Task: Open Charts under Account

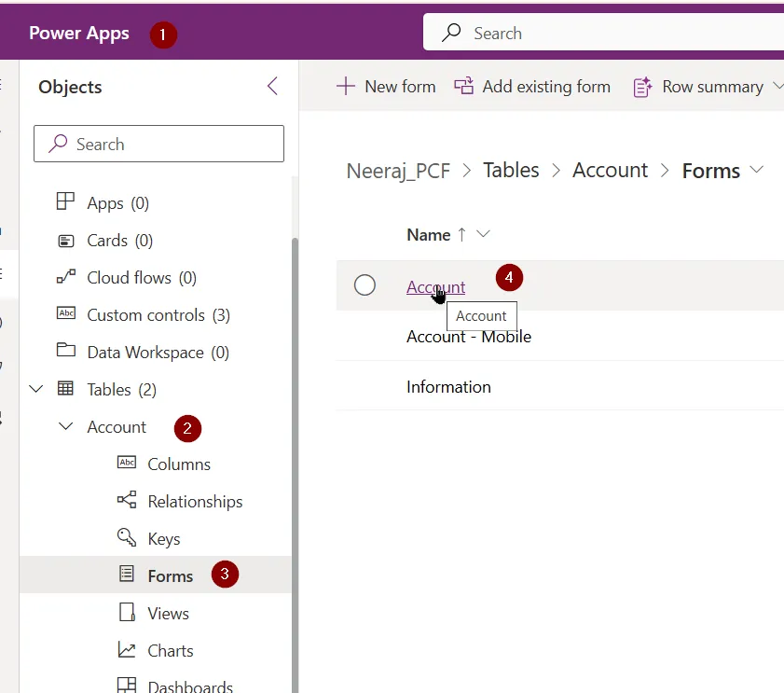Action: click(171, 650)
